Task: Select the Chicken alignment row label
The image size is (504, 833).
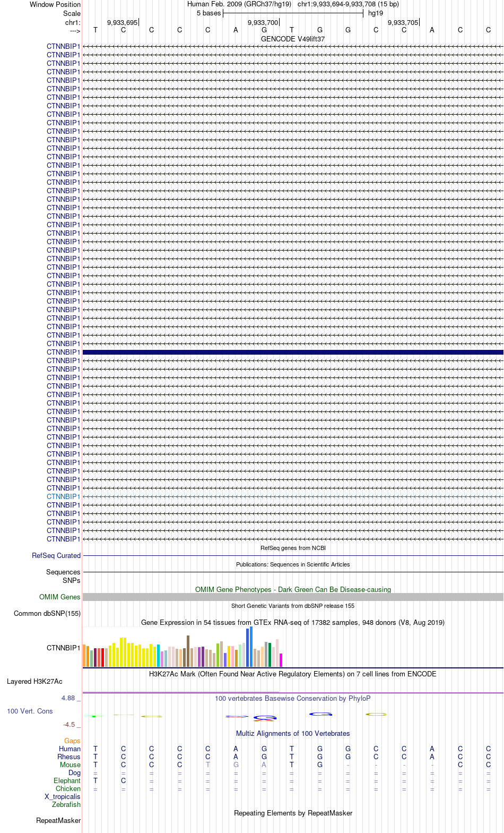Action: coord(68,788)
